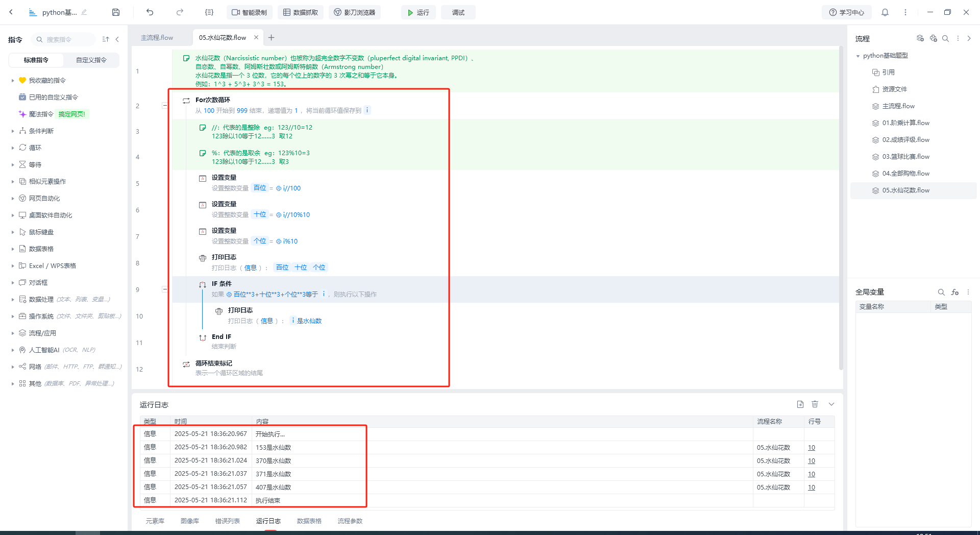Image resolution: width=980 pixels, height=535 pixels.
Task: Open the 影刀浏览器 browser
Action: coord(355,12)
